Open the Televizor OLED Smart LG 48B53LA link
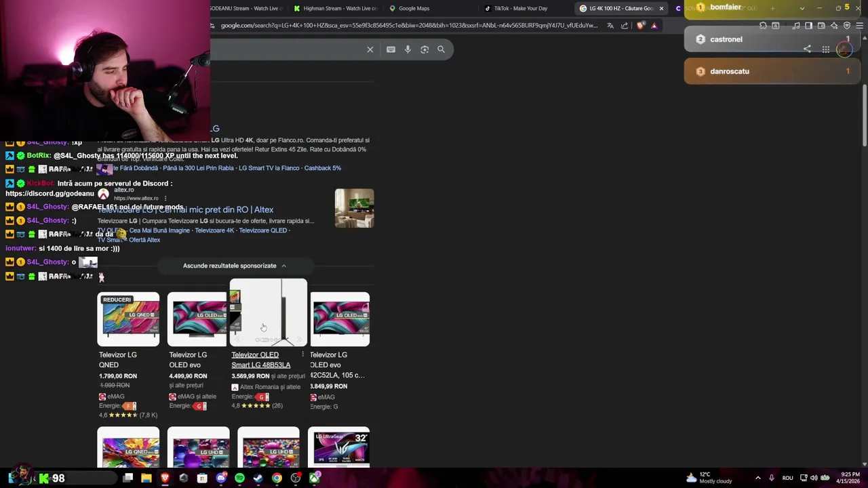868x488 pixels. coord(261,360)
